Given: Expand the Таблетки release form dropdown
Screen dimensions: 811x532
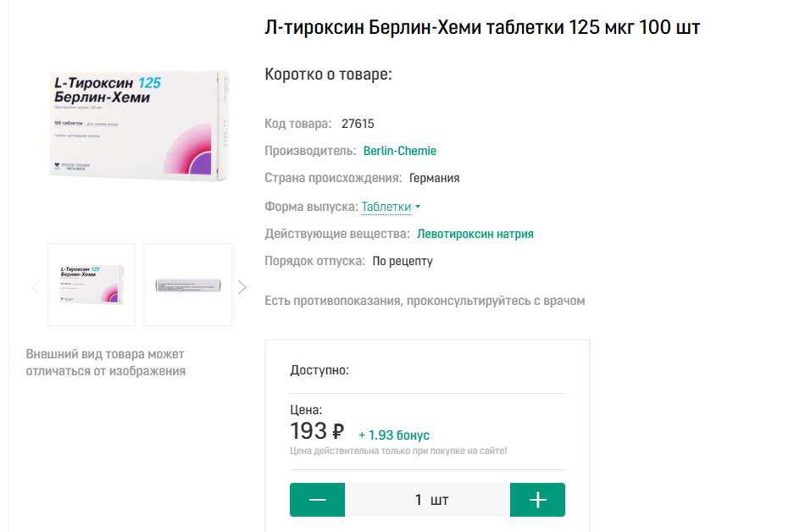Looking at the screenshot, I should point(391,207).
